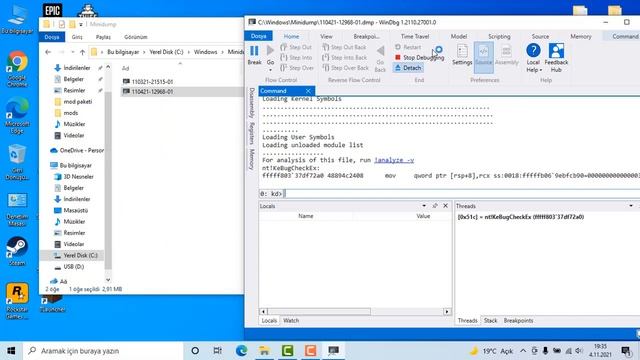Open the Dosya tab in WinDbg
Image resolution: width=640 pixels, height=360 pixels.
click(258, 36)
